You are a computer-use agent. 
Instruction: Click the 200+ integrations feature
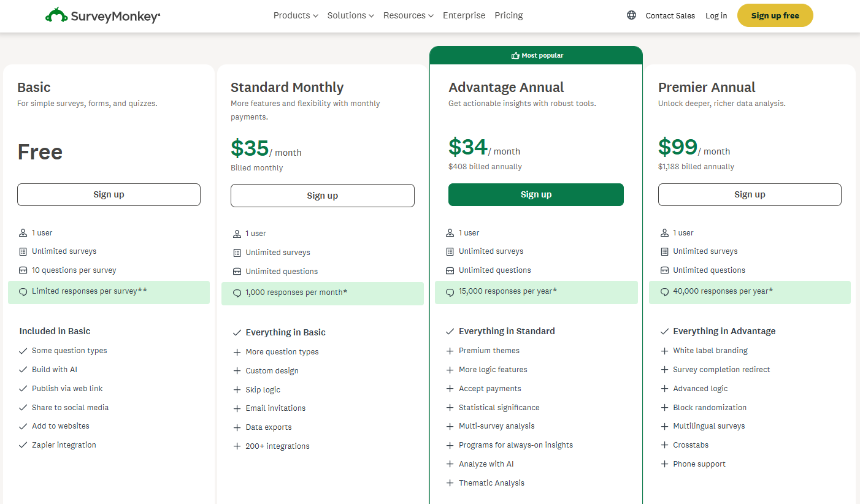pos(277,446)
